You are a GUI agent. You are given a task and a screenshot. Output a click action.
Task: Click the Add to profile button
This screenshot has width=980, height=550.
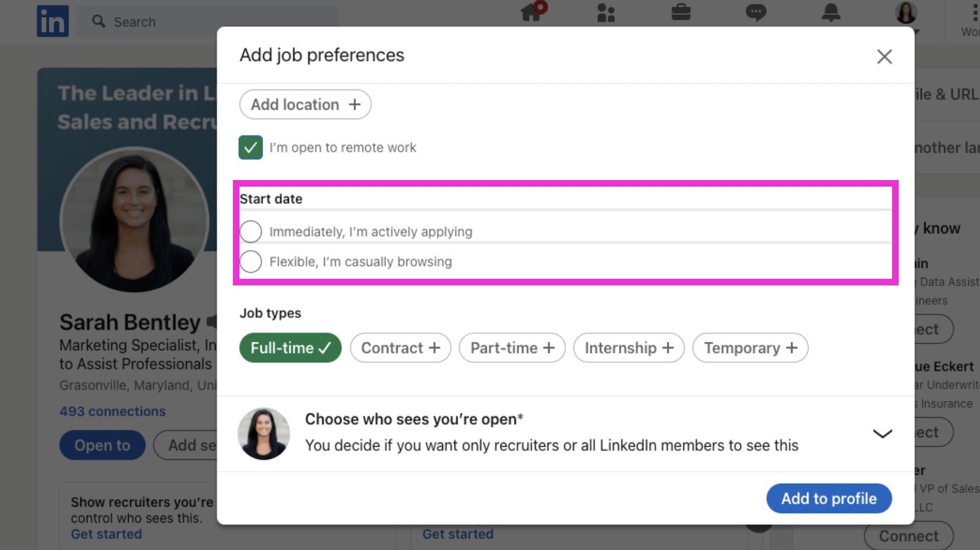pyautogui.click(x=828, y=498)
